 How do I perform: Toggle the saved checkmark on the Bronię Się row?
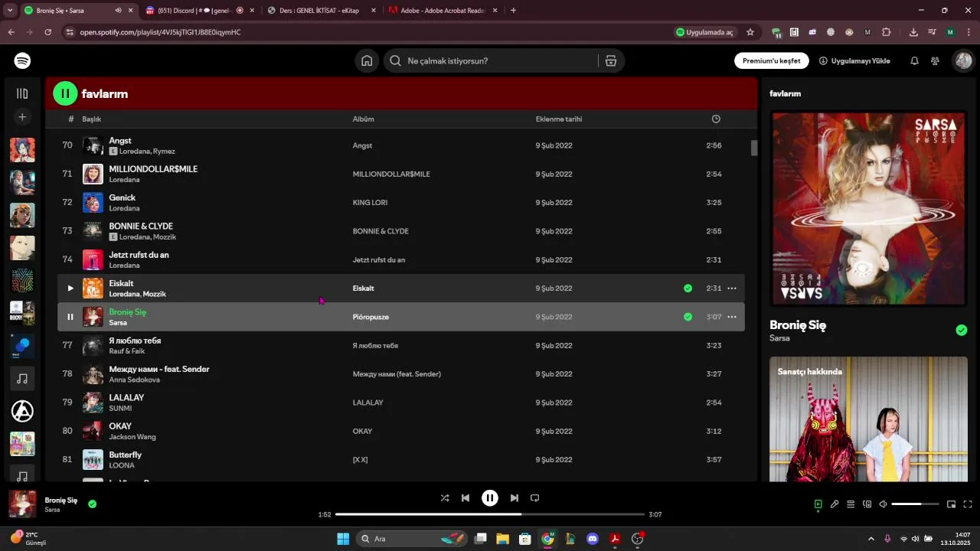688,317
